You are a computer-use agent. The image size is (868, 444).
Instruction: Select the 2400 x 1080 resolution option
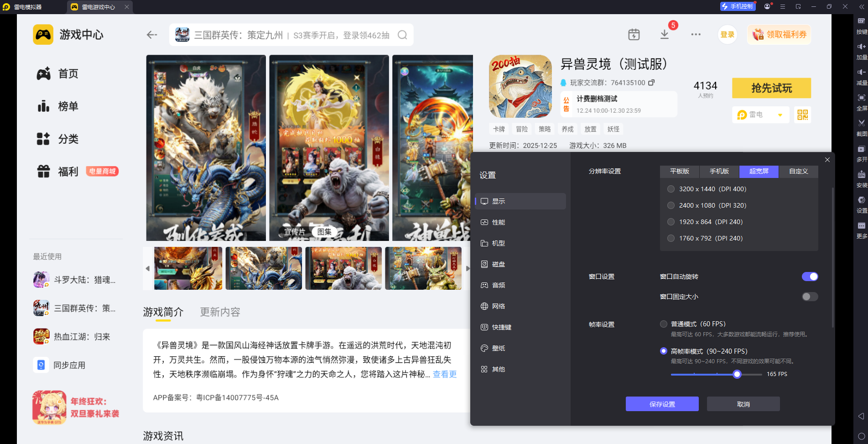pyautogui.click(x=671, y=205)
